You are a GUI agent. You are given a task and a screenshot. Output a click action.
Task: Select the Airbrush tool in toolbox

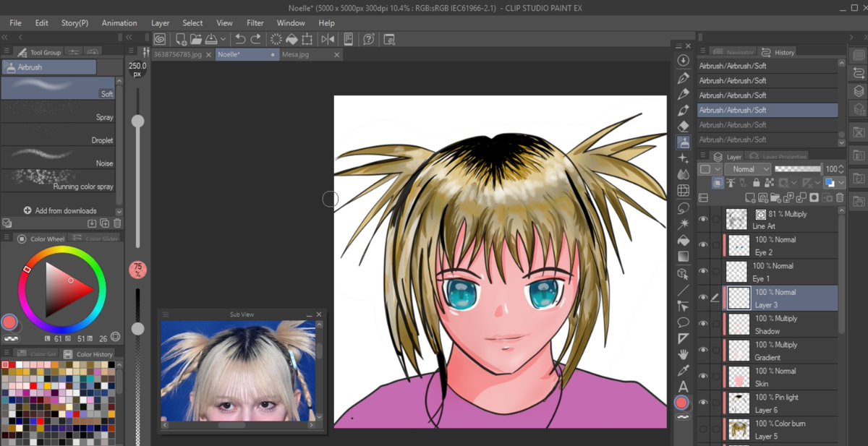(683, 142)
